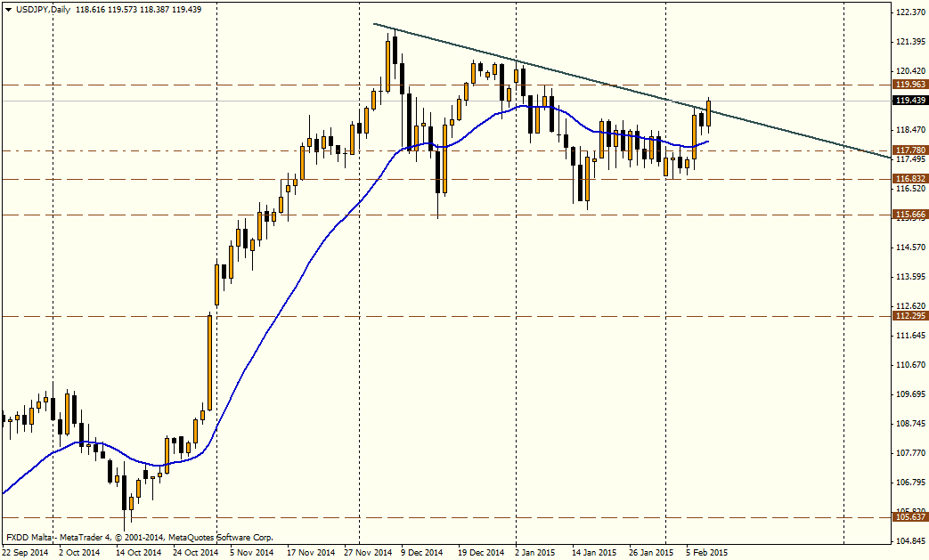
Task: Click the 26 Jan 2015 date label
Action: click(650, 552)
